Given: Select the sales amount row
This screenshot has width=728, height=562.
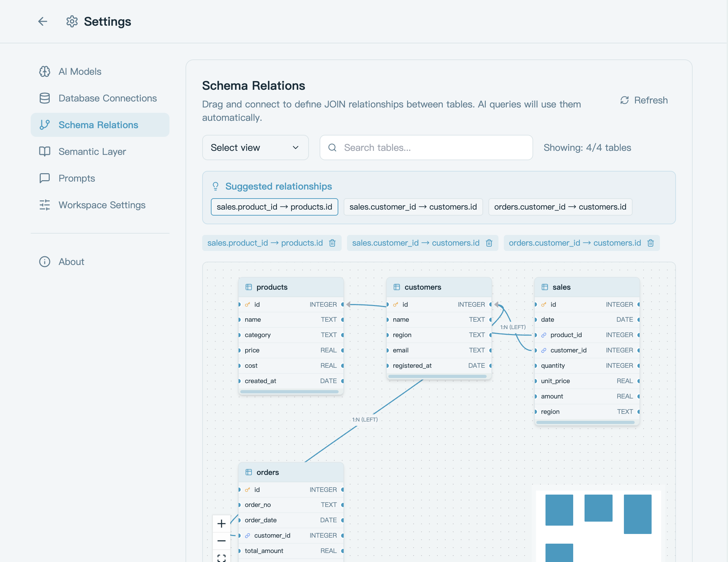Looking at the screenshot, I should pyautogui.click(x=587, y=396).
